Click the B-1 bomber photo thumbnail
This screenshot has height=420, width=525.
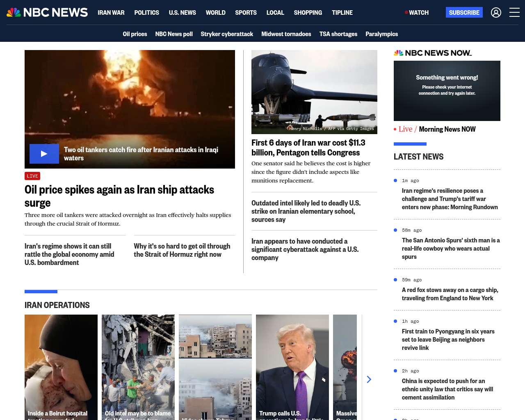314,92
